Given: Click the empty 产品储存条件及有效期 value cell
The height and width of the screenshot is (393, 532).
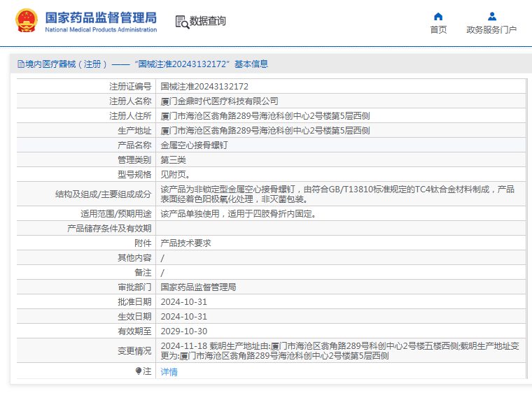Looking at the screenshot, I should point(341,229).
